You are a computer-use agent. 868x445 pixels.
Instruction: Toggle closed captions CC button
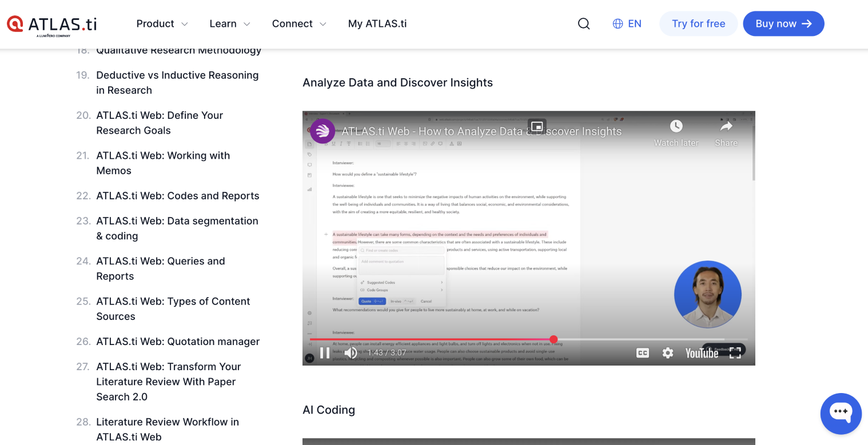643,353
